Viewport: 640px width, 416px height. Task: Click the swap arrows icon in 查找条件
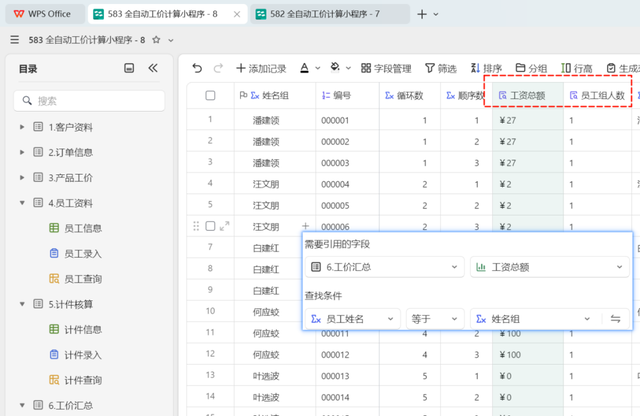coord(616,319)
